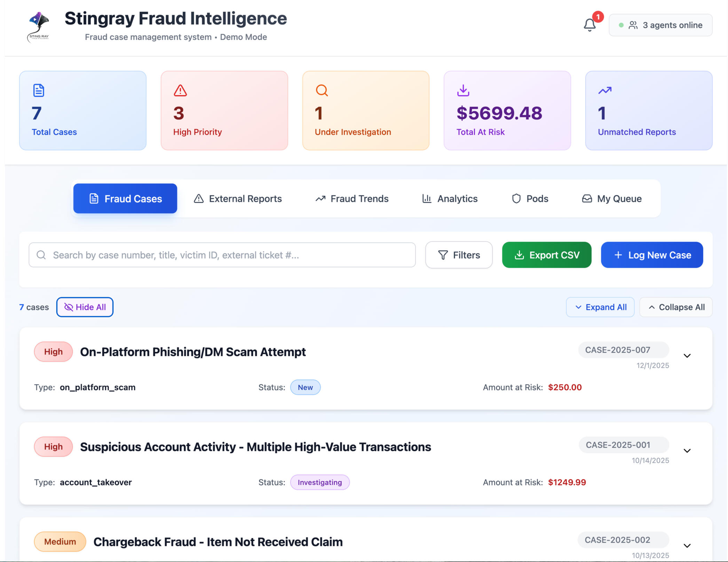
Task: Click the 3 agents online indicator
Action: [660, 25]
